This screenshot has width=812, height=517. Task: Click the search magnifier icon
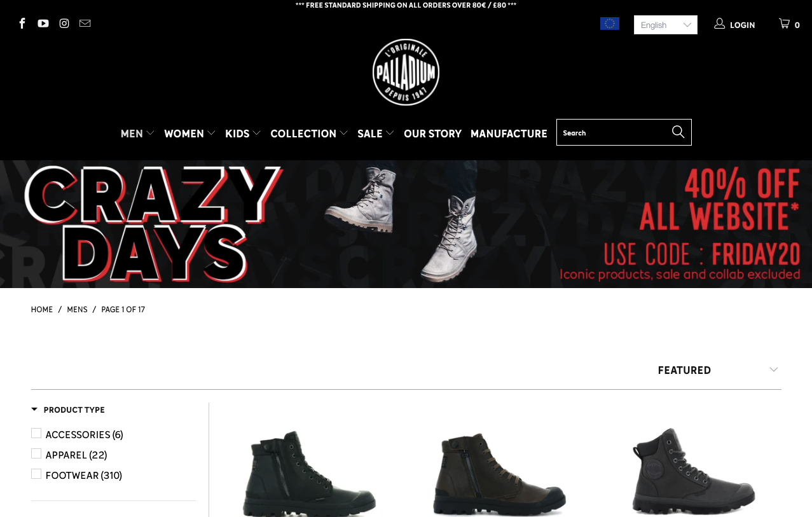click(678, 132)
